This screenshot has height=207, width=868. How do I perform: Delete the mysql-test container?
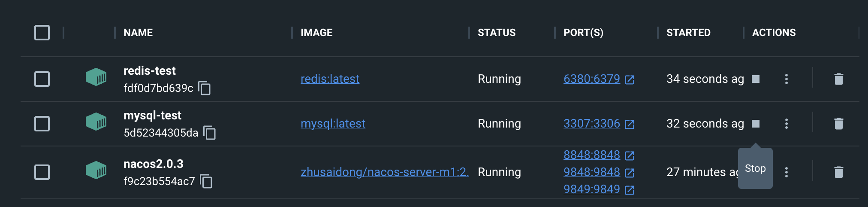[838, 124]
